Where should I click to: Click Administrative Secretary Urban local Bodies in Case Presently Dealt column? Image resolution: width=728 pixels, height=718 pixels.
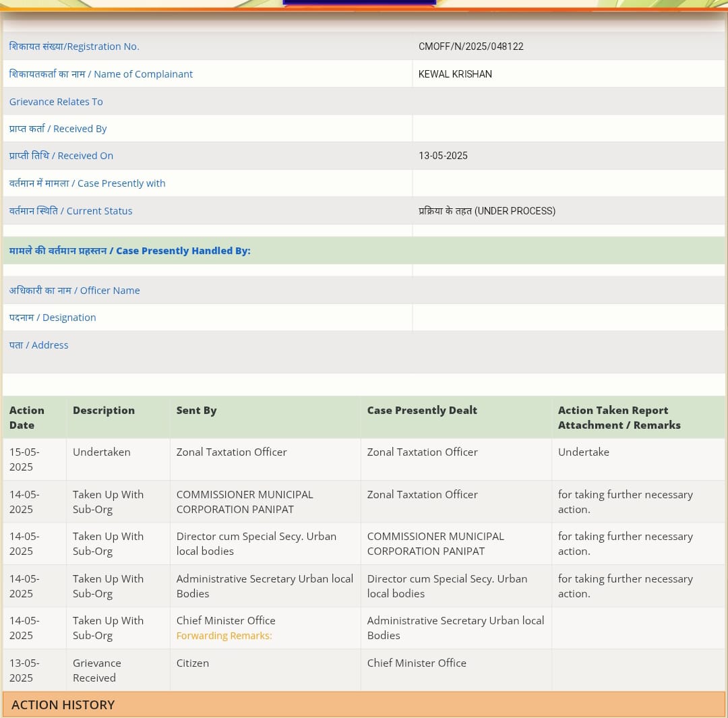(456, 628)
